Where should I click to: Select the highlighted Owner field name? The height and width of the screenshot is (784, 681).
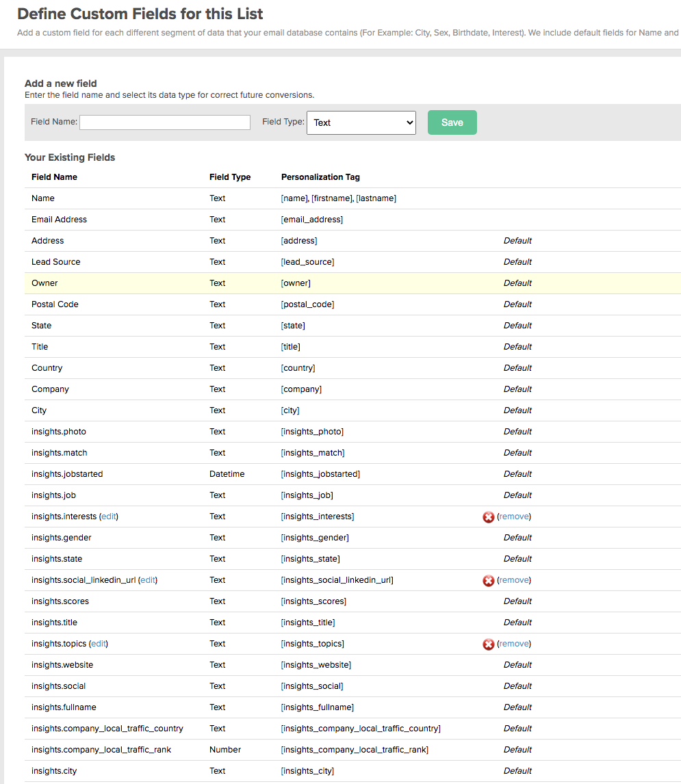(44, 283)
